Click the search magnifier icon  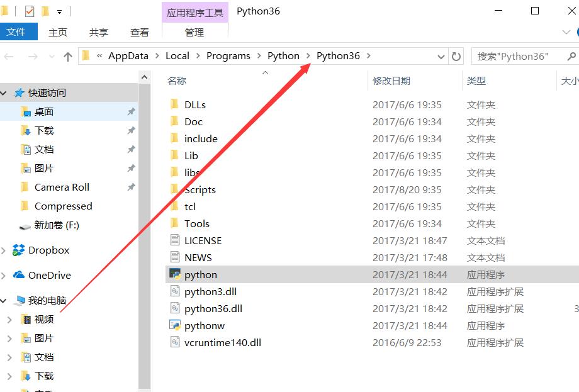(x=571, y=56)
